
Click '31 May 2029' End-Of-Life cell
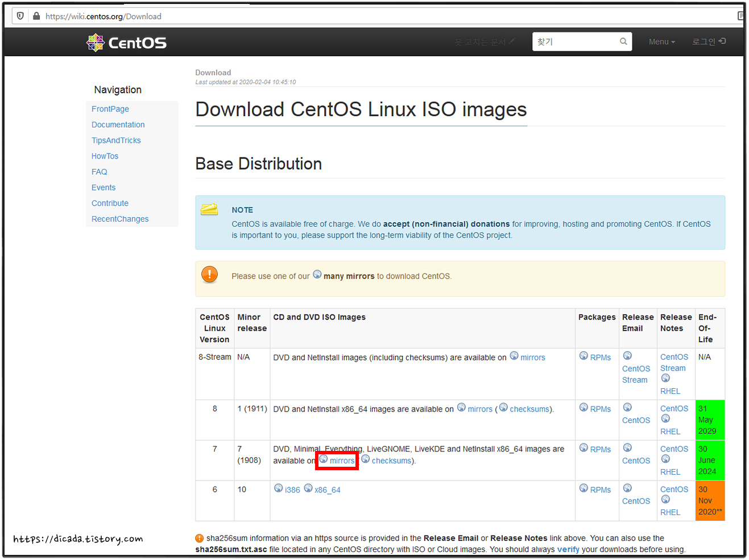coord(710,420)
